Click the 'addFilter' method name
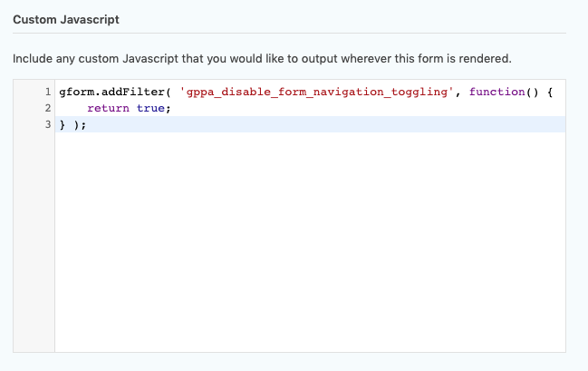Screen dimensions: 588x371 [x=133, y=92]
